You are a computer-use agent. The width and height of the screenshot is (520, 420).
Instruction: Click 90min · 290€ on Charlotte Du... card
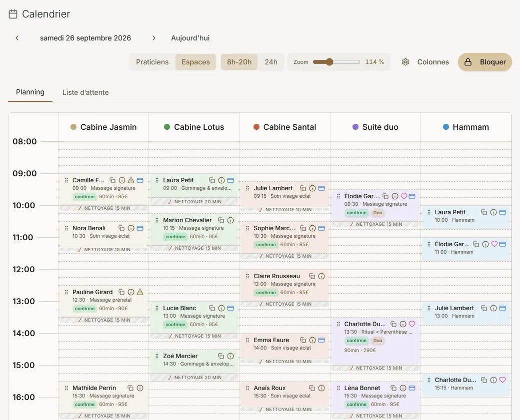360,350
